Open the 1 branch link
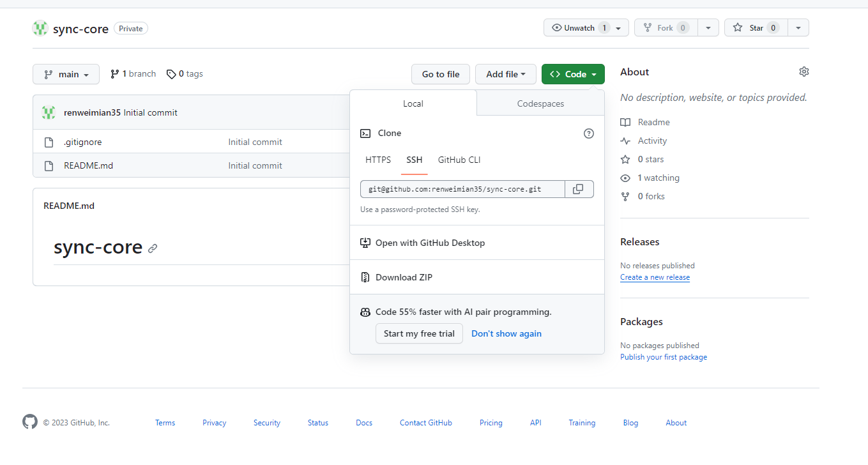868x465 pixels. pos(133,74)
